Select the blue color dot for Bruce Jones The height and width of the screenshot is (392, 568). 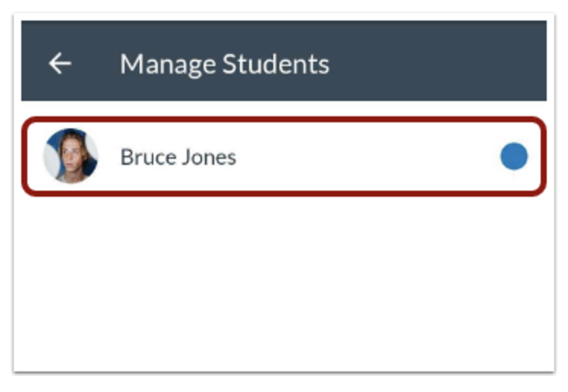pos(513,156)
